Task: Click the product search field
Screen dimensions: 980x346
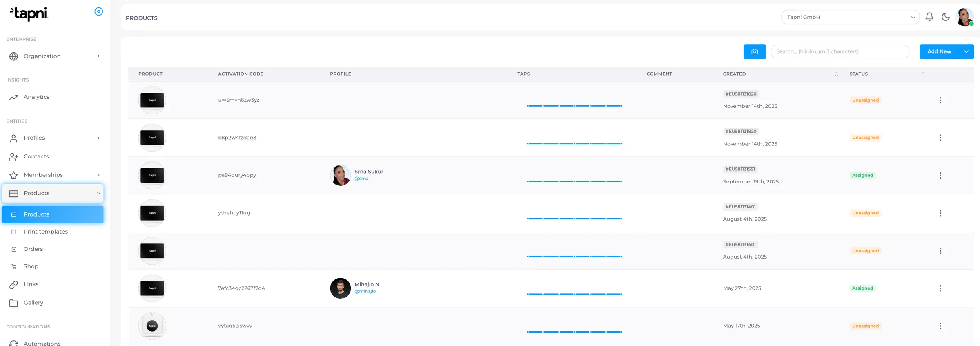Action: point(840,51)
